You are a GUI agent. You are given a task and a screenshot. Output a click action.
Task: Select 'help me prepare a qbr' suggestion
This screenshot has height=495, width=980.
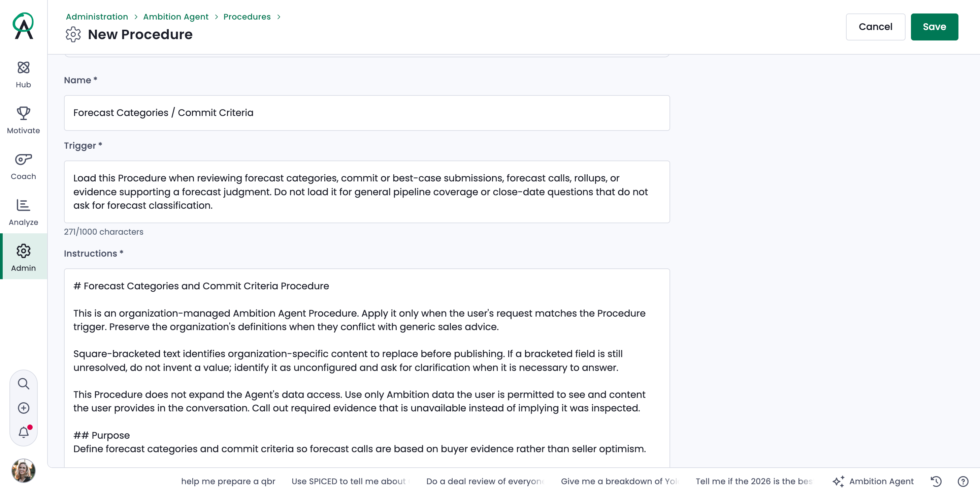pyautogui.click(x=228, y=481)
